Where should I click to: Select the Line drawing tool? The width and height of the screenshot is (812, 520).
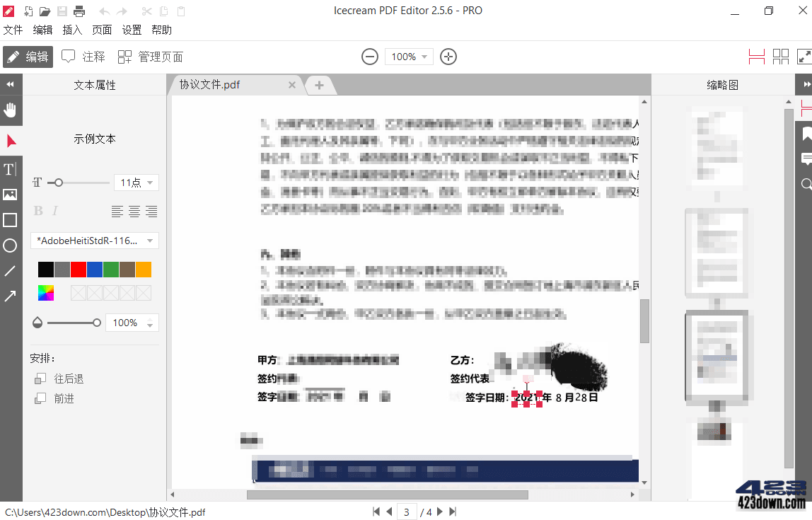click(x=10, y=271)
